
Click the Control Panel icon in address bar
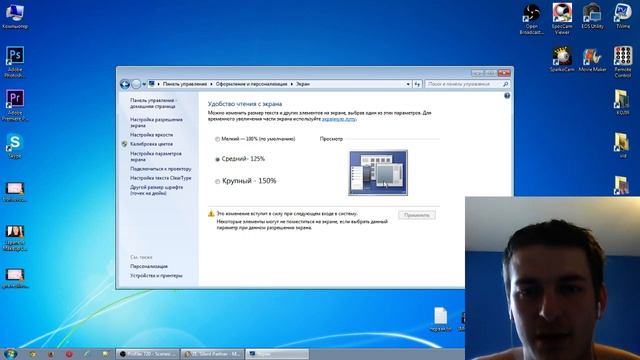151,84
